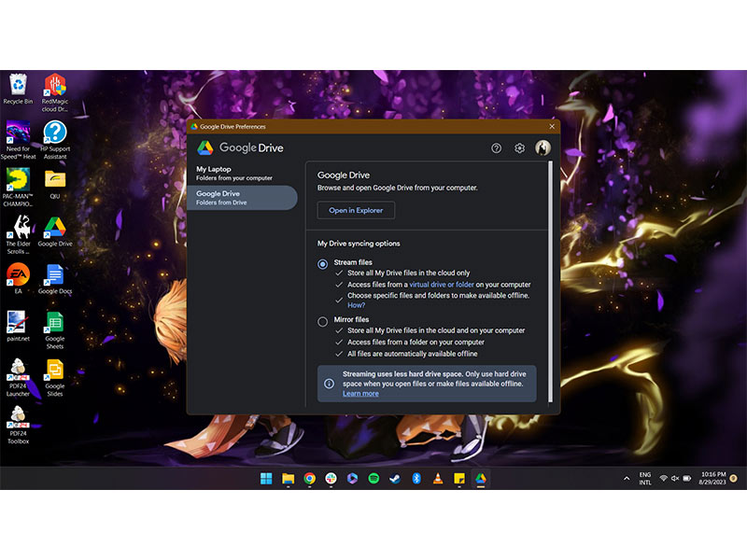The width and height of the screenshot is (747, 560).
Task: Open the 'virtual drive or folder' link
Action: [x=442, y=285]
